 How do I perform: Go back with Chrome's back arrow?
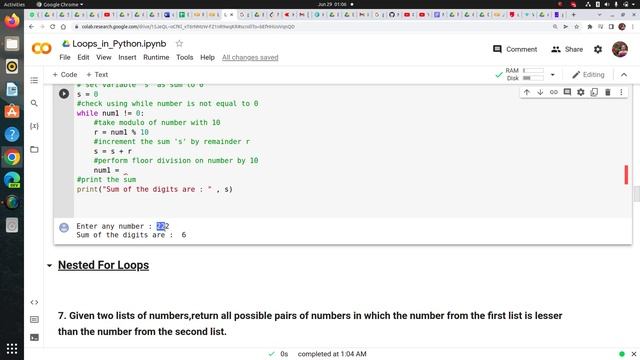pos(31,27)
